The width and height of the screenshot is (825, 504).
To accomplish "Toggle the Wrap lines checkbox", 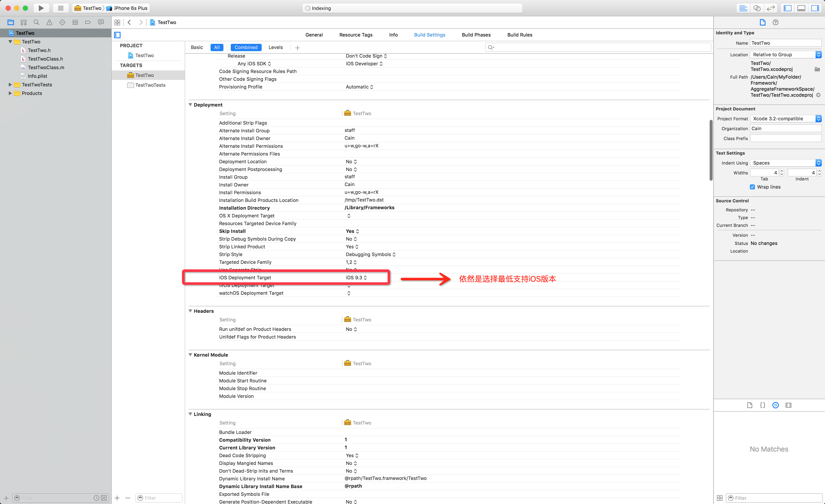I will point(752,187).
